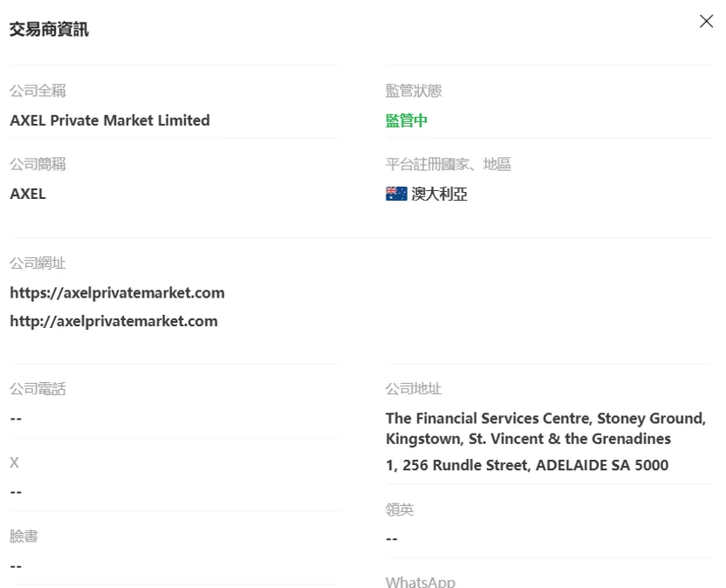
Task: Click the green 監管中 status text
Action: (x=407, y=120)
